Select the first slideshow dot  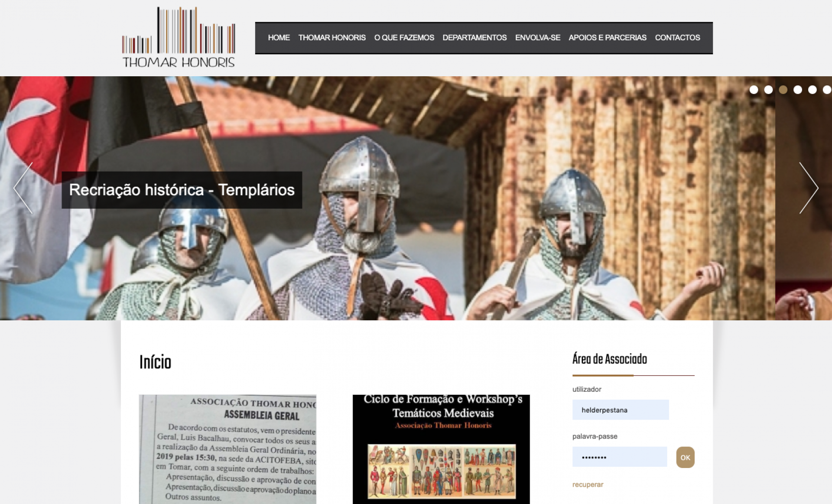point(754,90)
